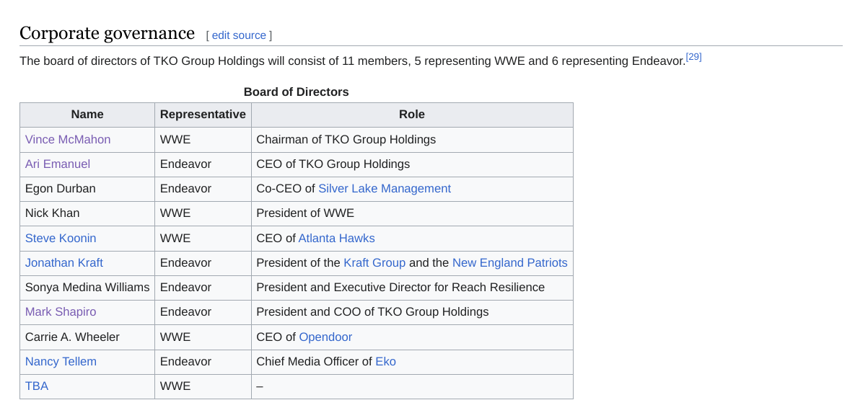Open the Nancy Tellem link

click(x=61, y=361)
